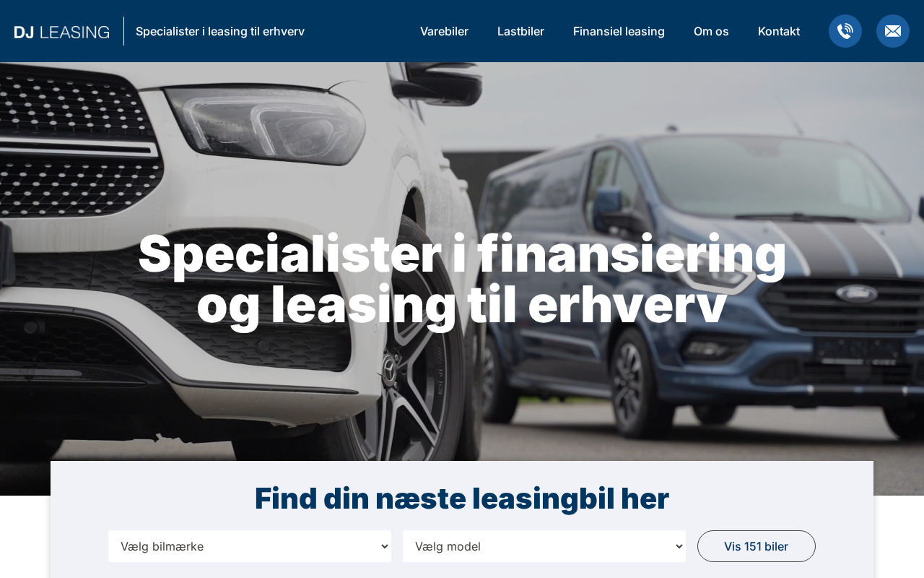The height and width of the screenshot is (578, 924).
Task: Click the Find din næste leasingbil her heading
Action: 462,499
